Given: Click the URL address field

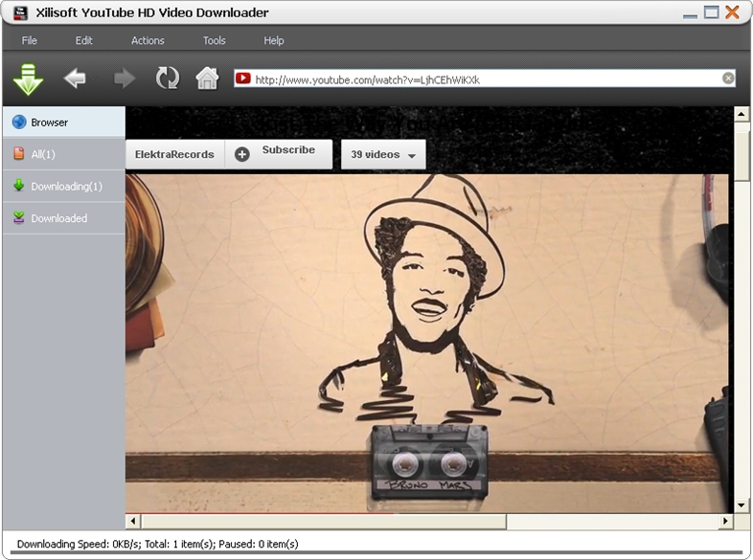Looking at the screenshot, I should [x=479, y=79].
